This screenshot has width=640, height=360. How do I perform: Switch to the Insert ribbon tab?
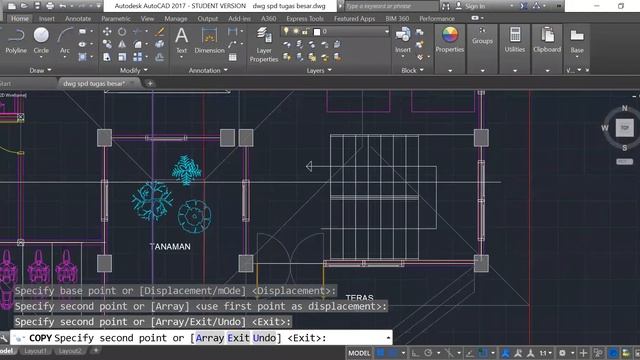(x=47, y=18)
